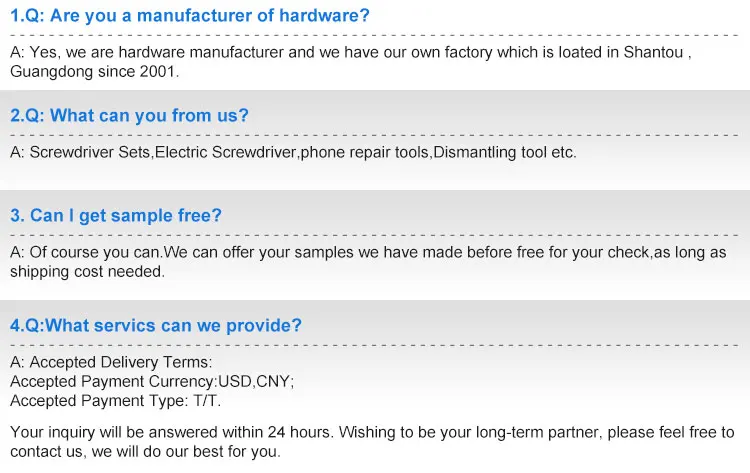Image resolution: width=750 pixels, height=473 pixels.
Task: Click the answer listing Screwdriver Sets
Action: coord(293,153)
